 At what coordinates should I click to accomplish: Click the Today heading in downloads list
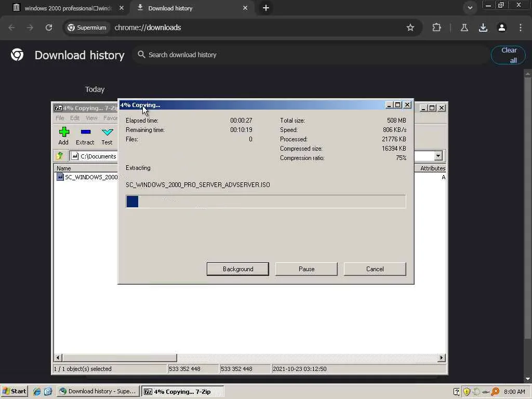(95, 89)
